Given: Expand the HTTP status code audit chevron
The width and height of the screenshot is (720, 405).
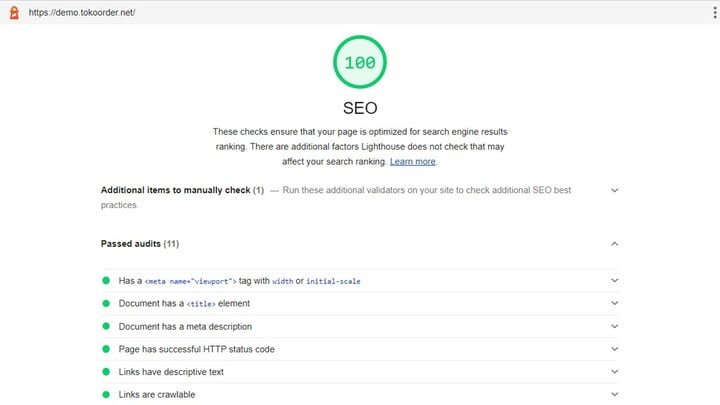Looking at the screenshot, I should tap(614, 349).
